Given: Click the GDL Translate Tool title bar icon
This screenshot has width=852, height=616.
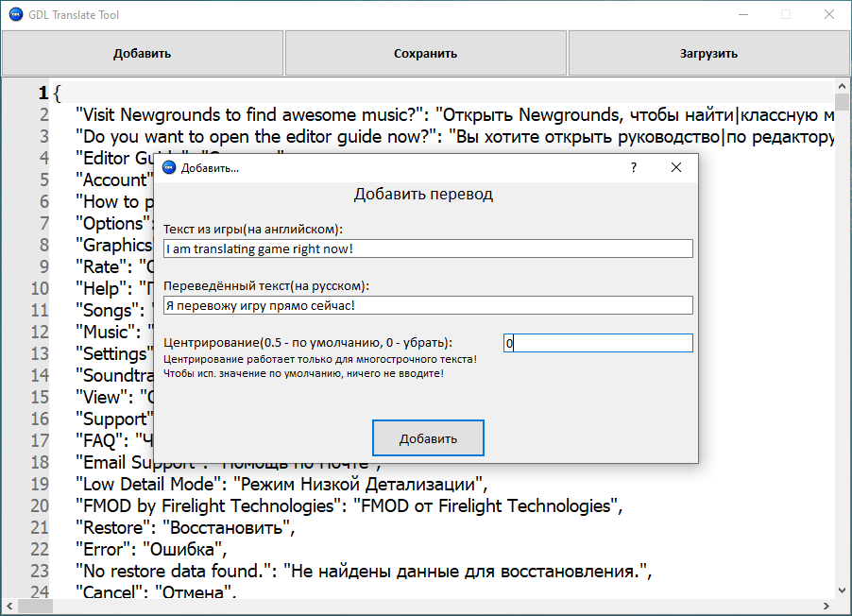Looking at the screenshot, I should [15, 14].
